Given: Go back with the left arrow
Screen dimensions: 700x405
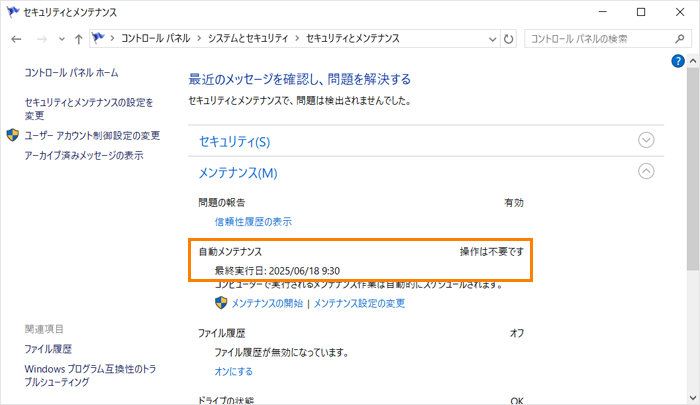Looking at the screenshot, I should [17, 39].
